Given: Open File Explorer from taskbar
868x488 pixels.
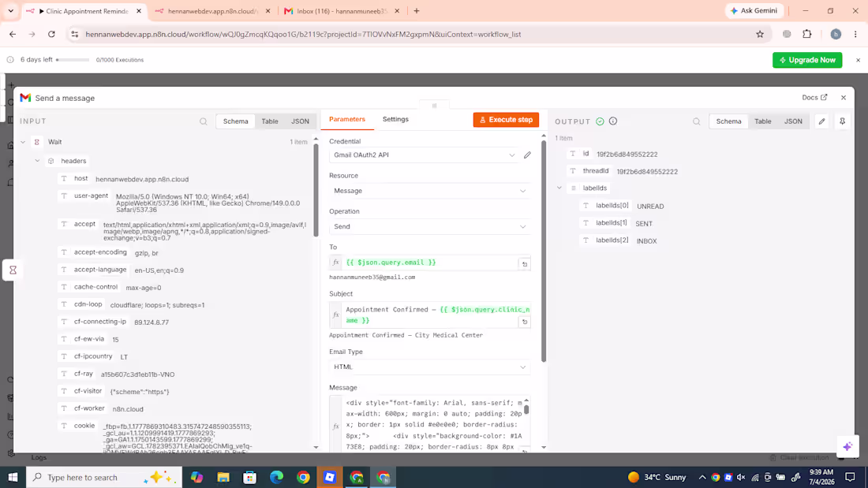Looking at the screenshot, I should click(223, 477).
